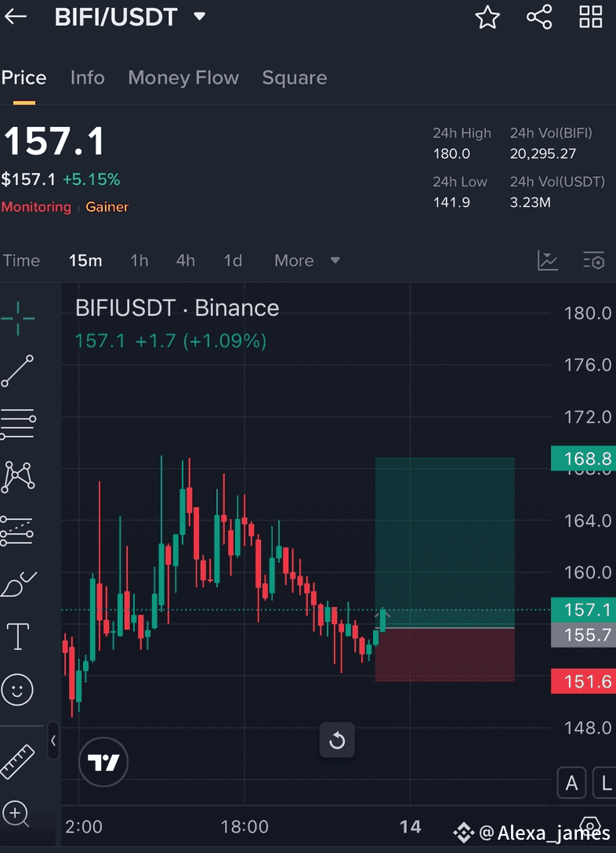Collapse the drawing toolbar with chevron
Screen dimensions: 616x853
[x=53, y=740]
